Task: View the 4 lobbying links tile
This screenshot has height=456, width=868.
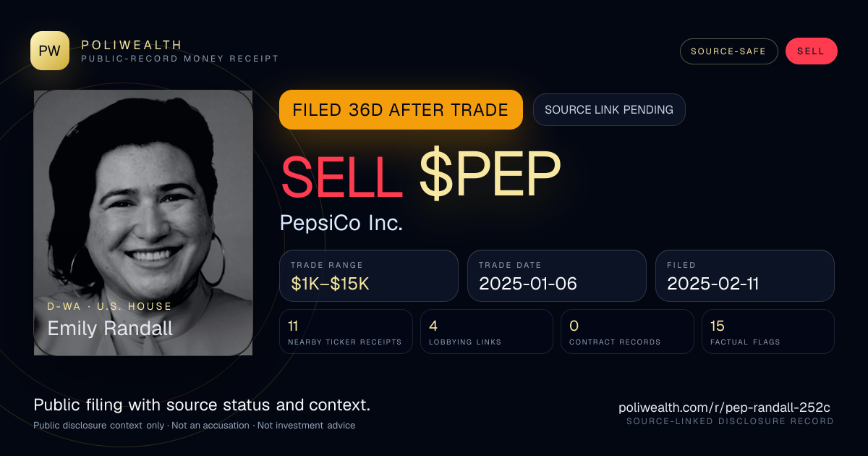Action: click(x=487, y=332)
